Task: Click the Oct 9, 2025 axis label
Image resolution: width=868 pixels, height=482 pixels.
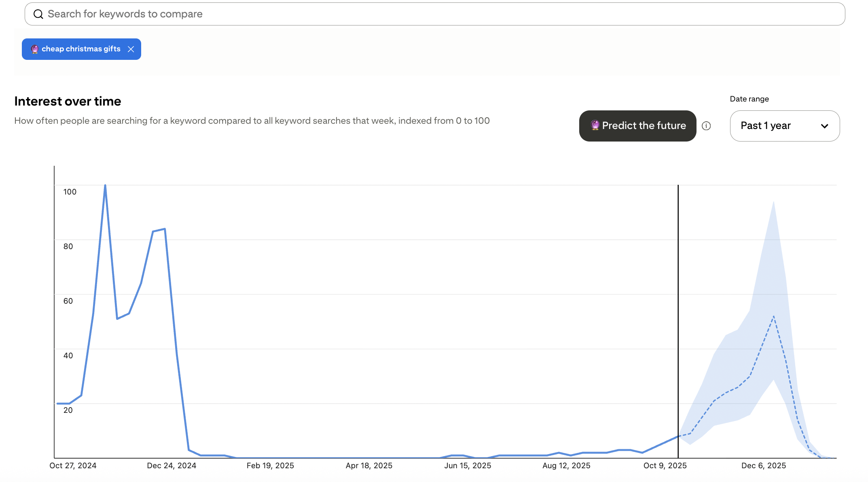Action: 665,465
